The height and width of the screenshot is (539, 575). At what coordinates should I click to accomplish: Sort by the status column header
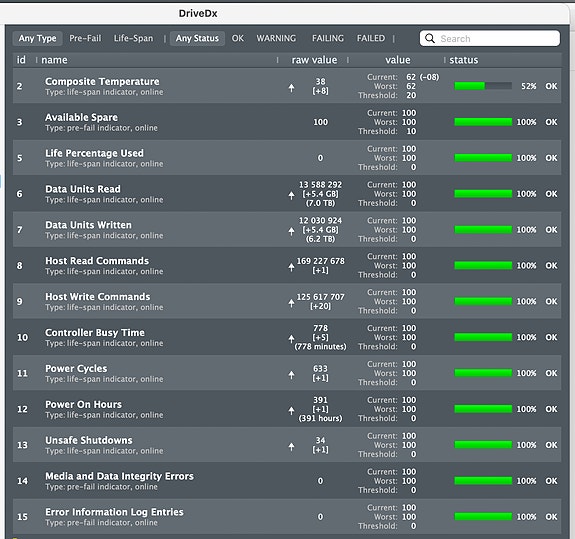click(x=464, y=60)
